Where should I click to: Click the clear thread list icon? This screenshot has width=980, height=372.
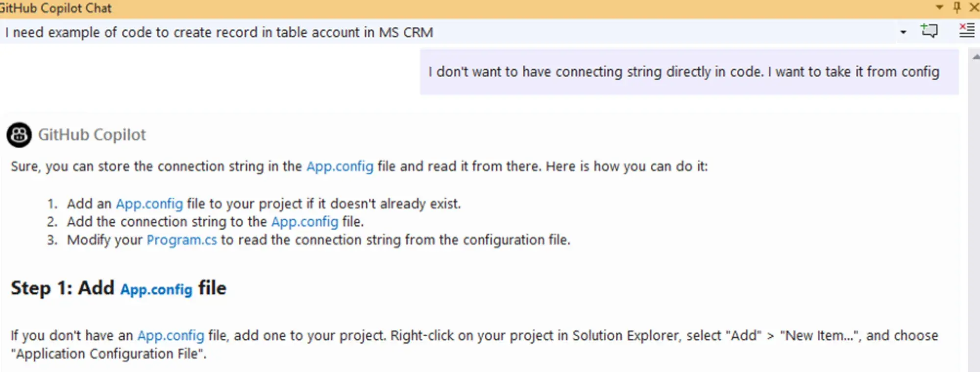967,30
